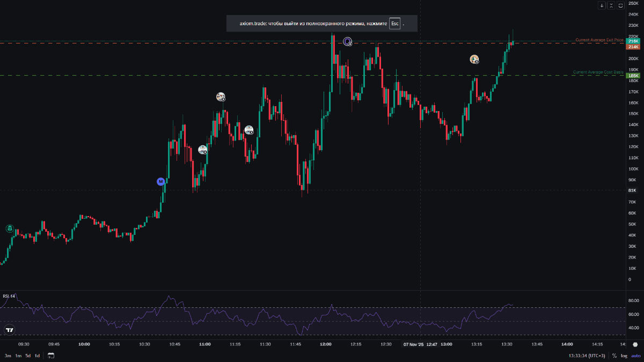
Task: Toggle auto scale mode
Action: pyautogui.click(x=635, y=356)
